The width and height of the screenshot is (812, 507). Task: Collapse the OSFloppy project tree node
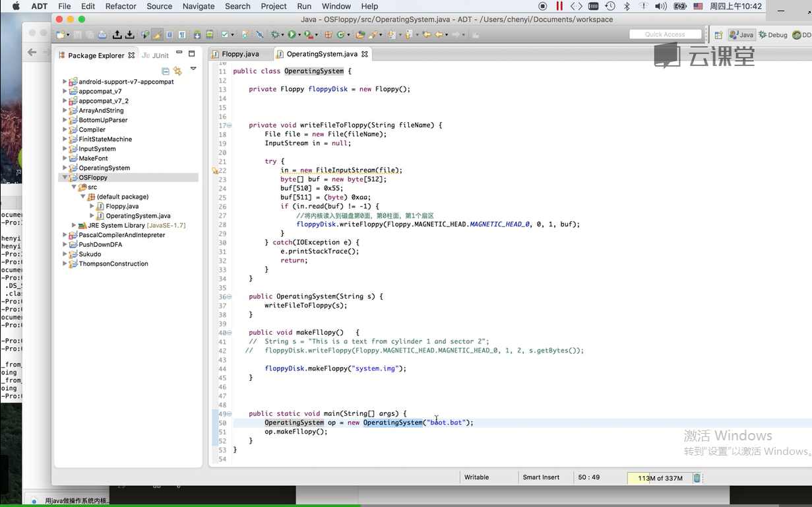(65, 178)
